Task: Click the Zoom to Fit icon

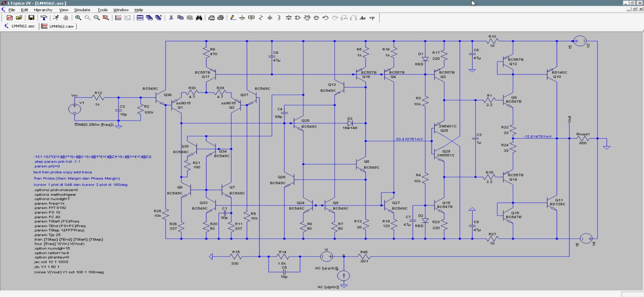Action: 106,18
